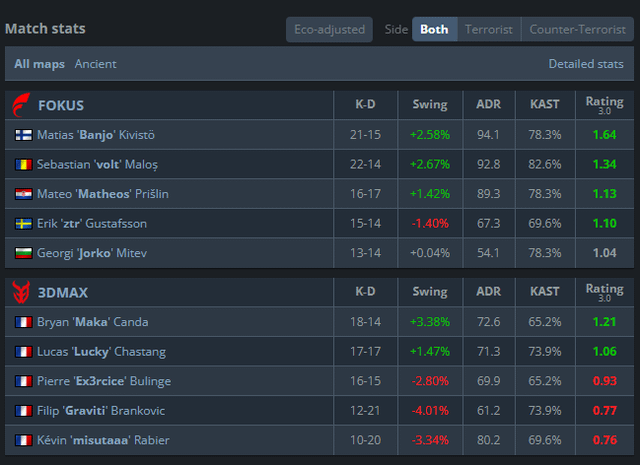Toggle the Eco-adjusted stats button
Screen dimensions: 640x465
point(329,30)
